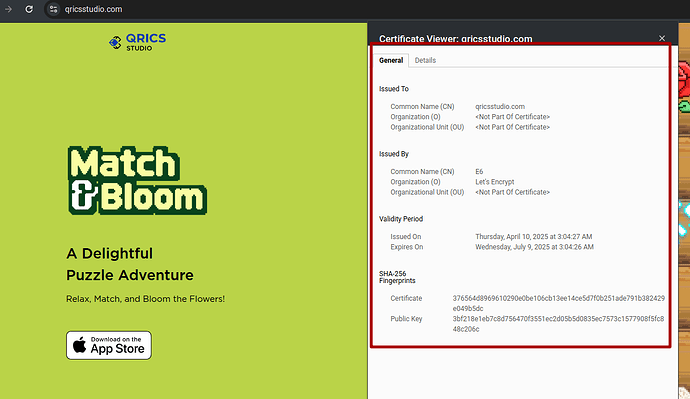Click the Apple logo on App Store badge
This screenshot has width=690, height=399.
tap(80, 345)
